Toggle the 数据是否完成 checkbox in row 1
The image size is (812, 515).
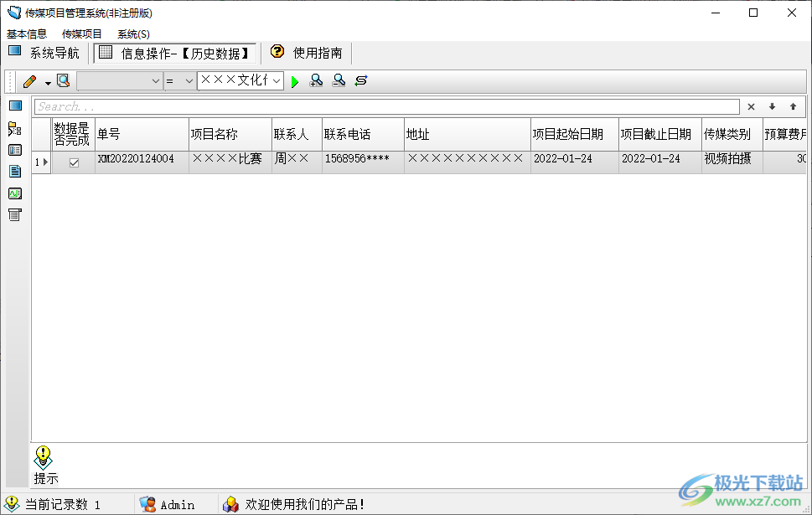point(74,162)
